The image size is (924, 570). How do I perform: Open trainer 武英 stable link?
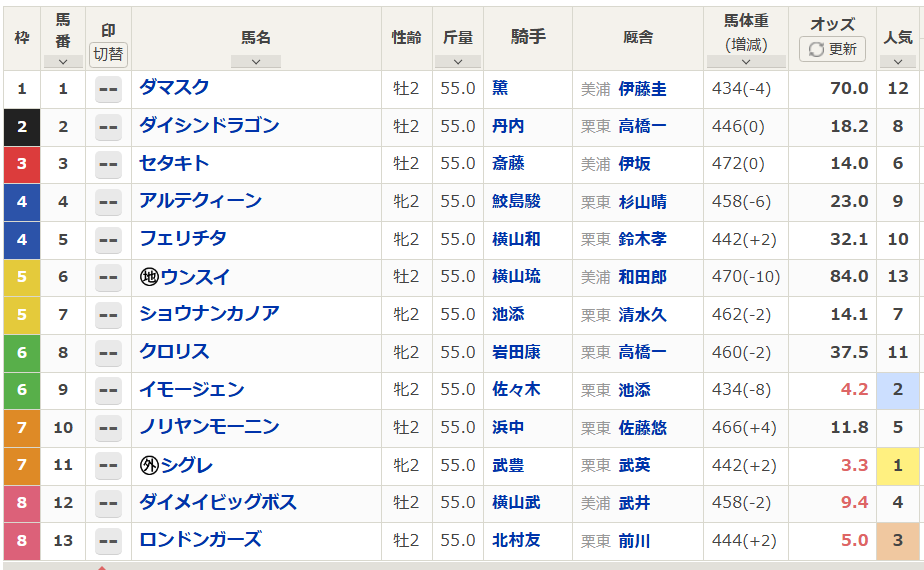coord(634,465)
